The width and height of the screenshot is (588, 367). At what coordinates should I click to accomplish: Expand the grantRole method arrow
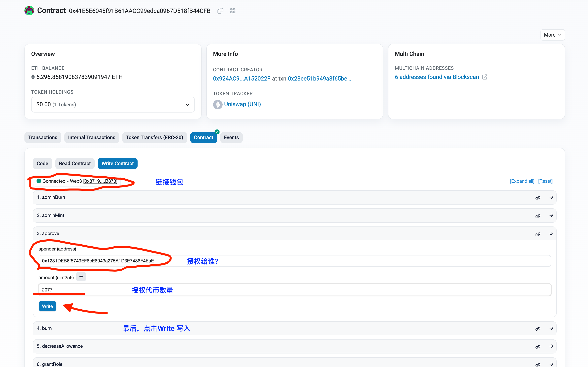click(551, 364)
